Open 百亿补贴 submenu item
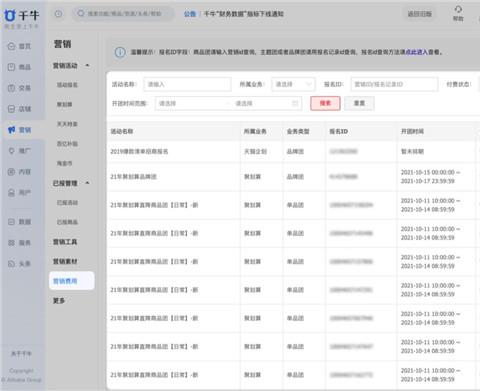This screenshot has height=391, width=480. click(67, 144)
